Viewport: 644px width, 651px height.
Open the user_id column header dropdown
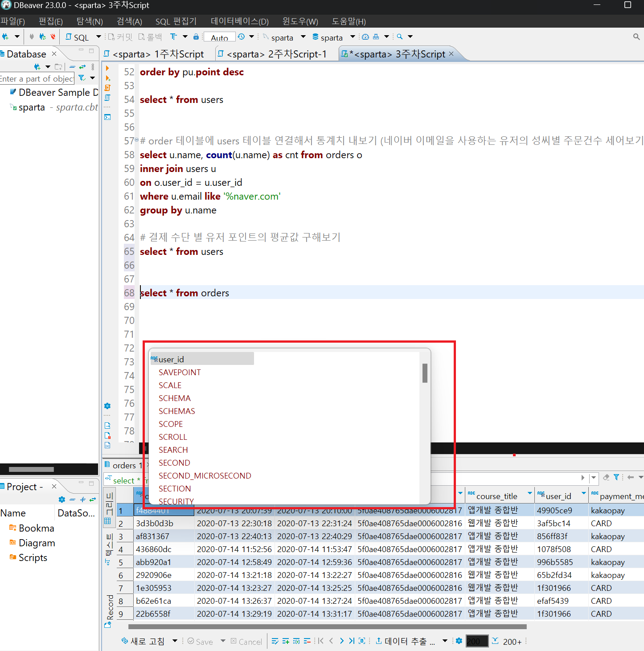584,493
